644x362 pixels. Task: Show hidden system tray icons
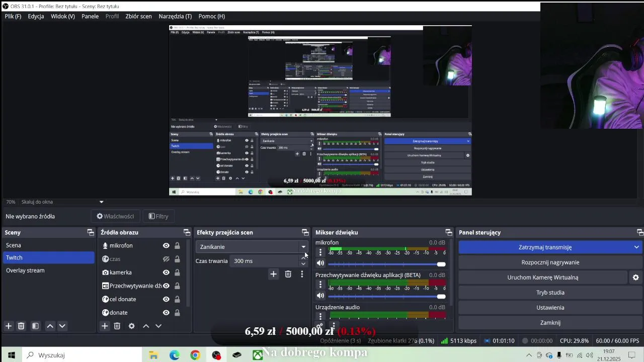pos(529,355)
